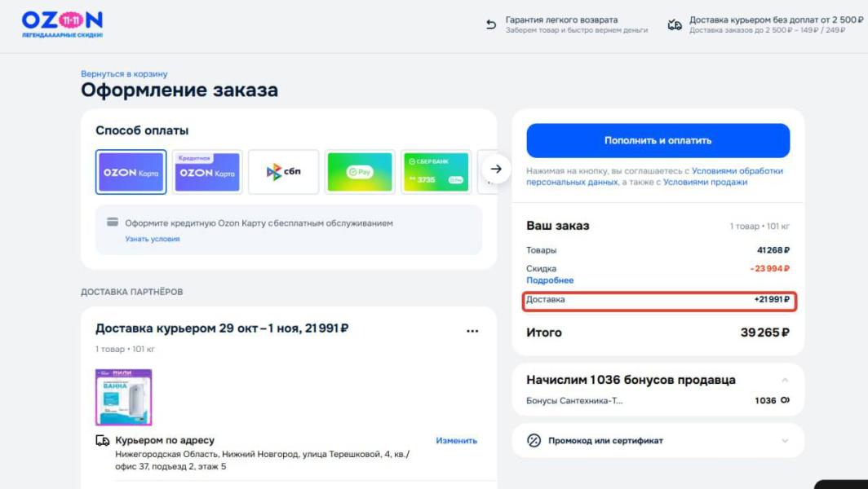Click the easy return guarantee arrow icon

point(491,24)
